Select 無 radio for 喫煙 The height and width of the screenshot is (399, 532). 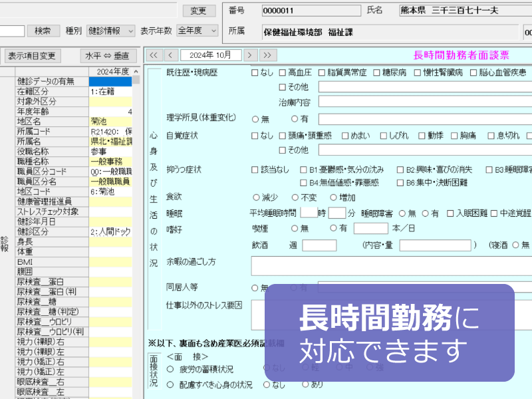(x=295, y=228)
